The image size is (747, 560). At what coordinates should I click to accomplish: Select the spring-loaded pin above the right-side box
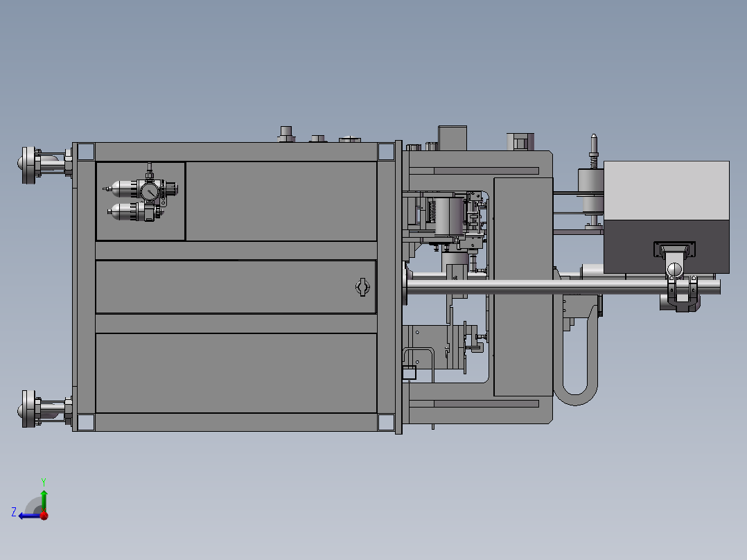tap(594, 151)
